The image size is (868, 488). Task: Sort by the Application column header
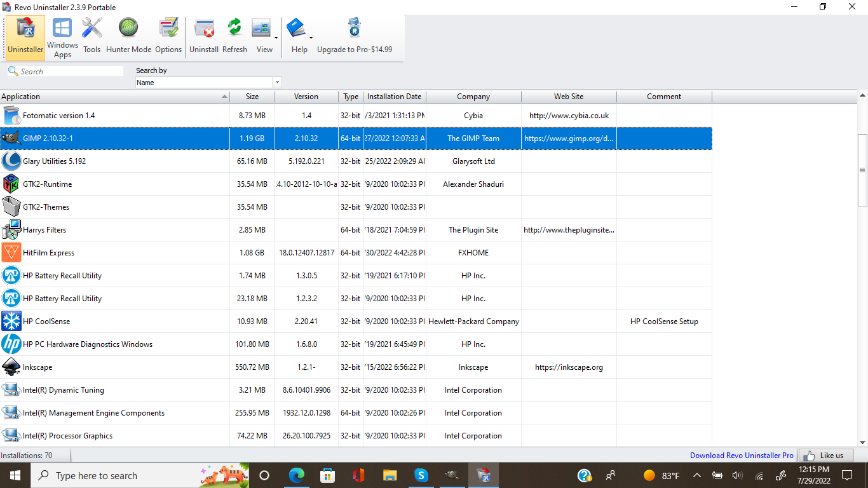pyautogui.click(x=114, y=97)
